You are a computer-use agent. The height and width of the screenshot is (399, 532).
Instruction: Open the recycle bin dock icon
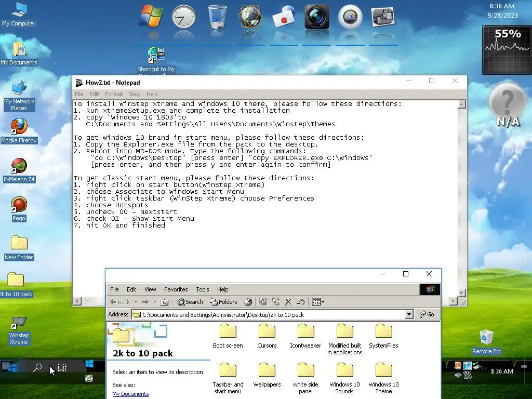tap(217, 16)
